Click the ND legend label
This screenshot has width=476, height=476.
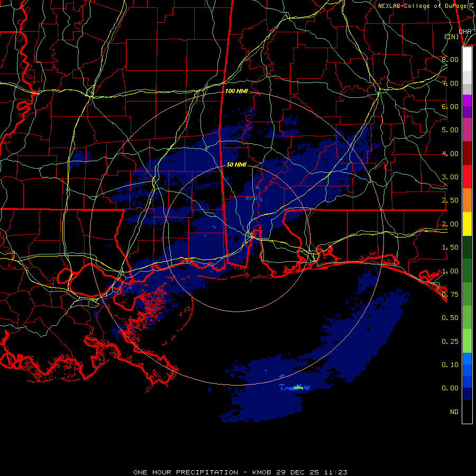[454, 412]
